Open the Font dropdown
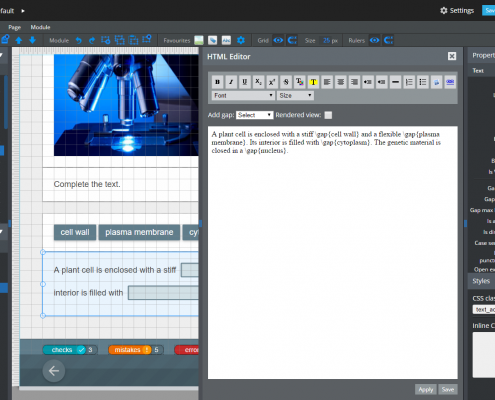The width and height of the screenshot is (495, 400). (243, 96)
